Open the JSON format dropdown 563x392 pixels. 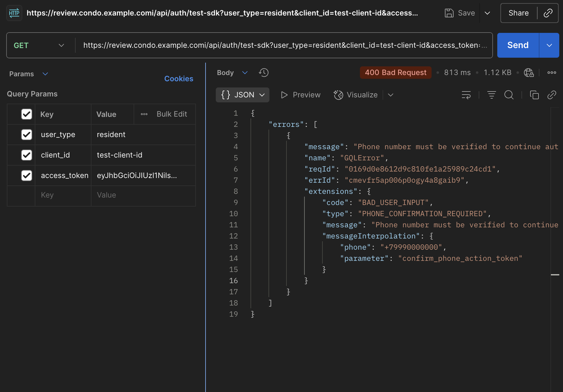coord(242,95)
